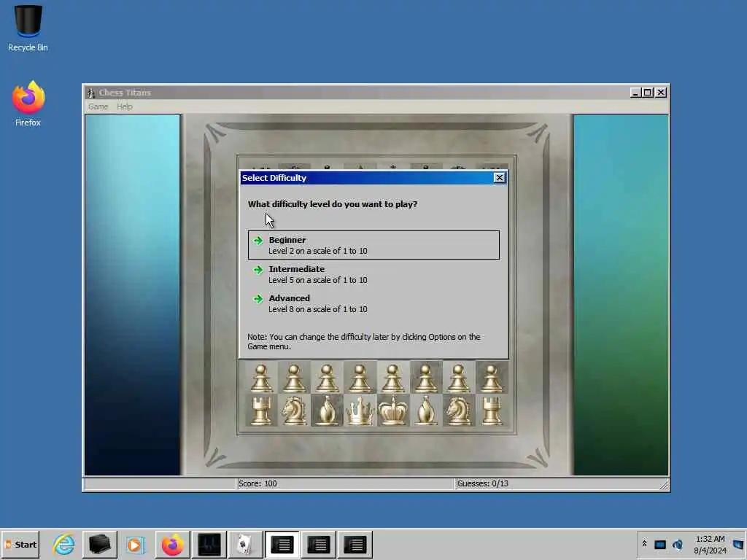Show hidden system tray icons

644,544
